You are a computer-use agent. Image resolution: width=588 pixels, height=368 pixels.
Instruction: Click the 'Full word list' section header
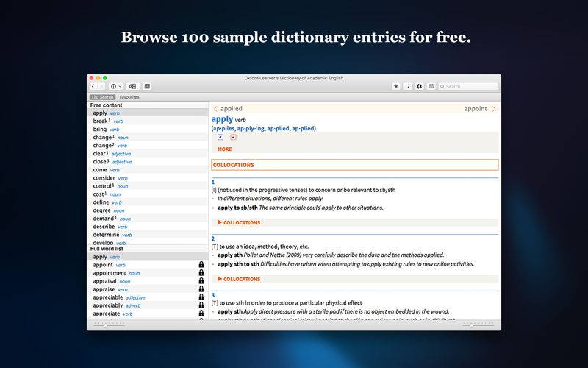point(107,249)
